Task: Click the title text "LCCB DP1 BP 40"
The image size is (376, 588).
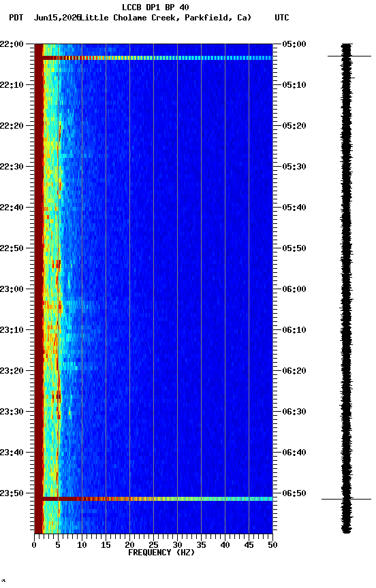Action: (x=155, y=7)
